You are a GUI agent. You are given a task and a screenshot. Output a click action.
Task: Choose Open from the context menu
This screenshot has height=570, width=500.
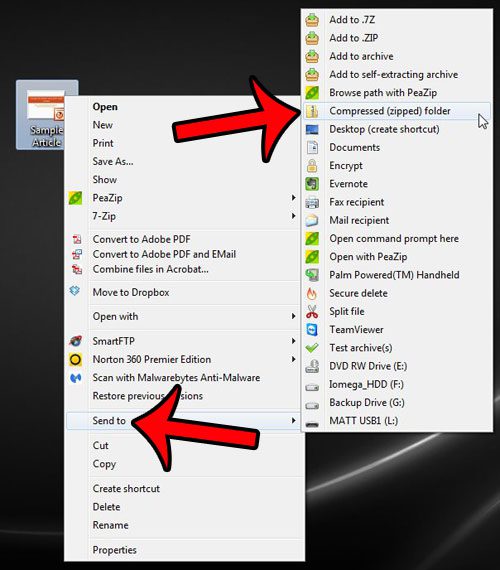coord(185,107)
